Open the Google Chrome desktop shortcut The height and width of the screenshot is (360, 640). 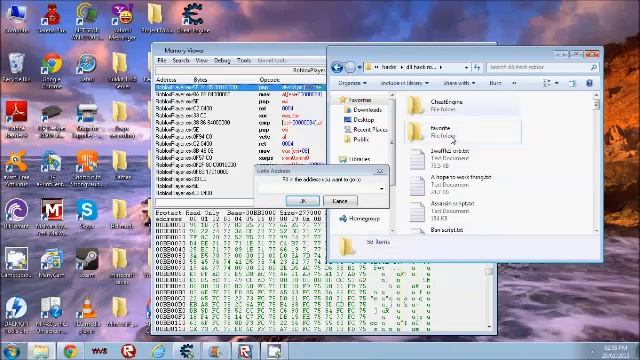pyautogui.click(x=51, y=71)
